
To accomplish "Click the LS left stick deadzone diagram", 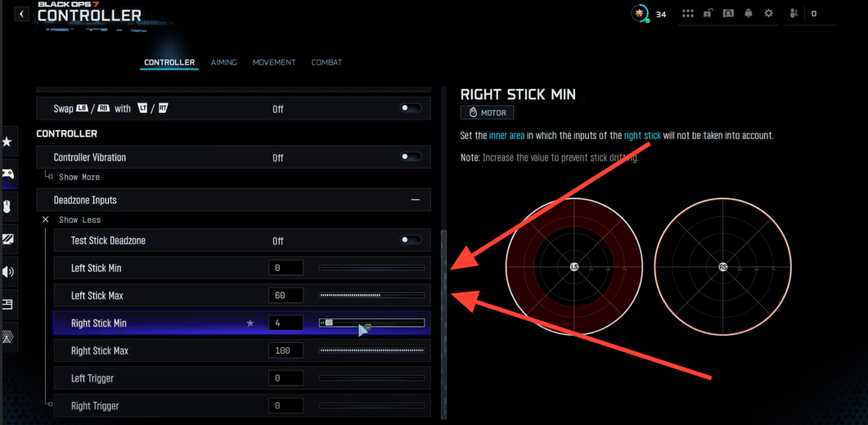I will [574, 266].
